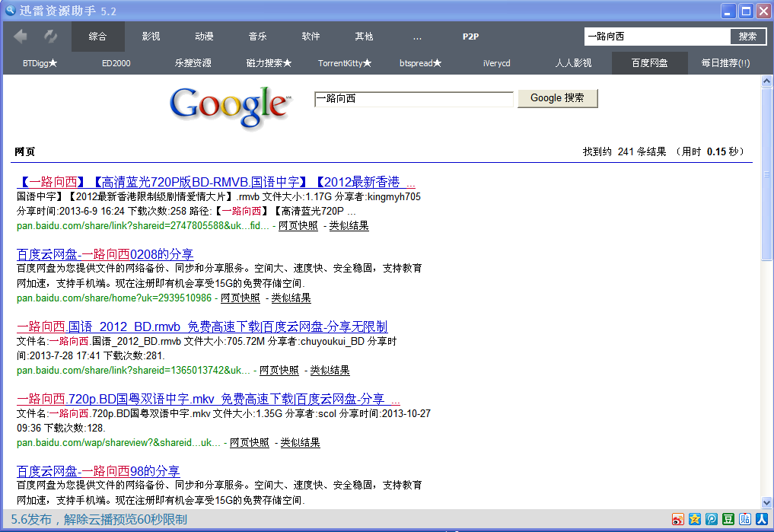Choose 磁力搜索★ source

pyautogui.click(x=269, y=63)
